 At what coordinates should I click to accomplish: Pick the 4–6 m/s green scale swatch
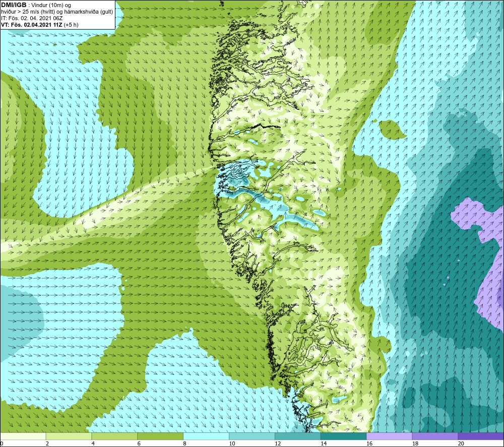click(x=114, y=436)
